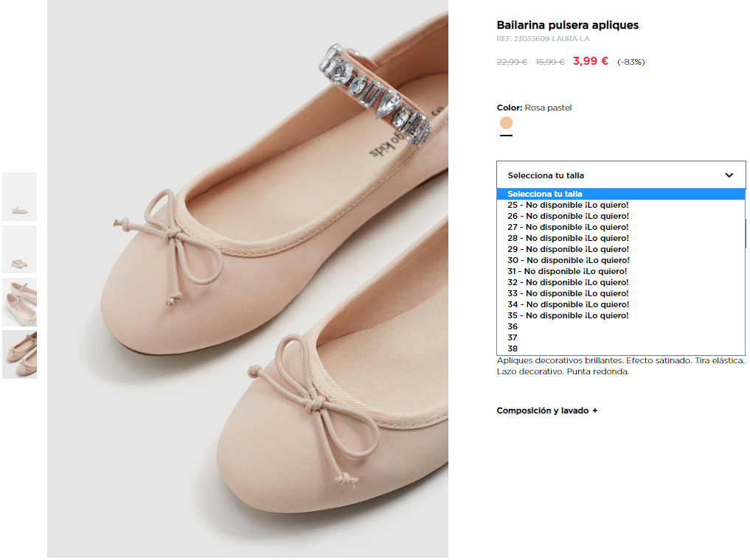The image size is (750, 560).
Task: Pick unavailable size 25 option
Action: [x=568, y=205]
